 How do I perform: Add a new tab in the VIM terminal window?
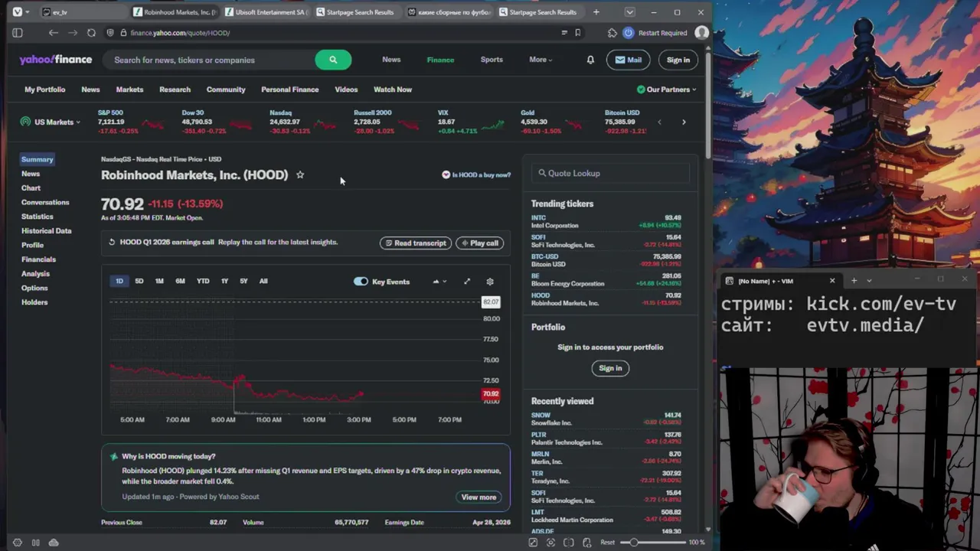(x=854, y=281)
